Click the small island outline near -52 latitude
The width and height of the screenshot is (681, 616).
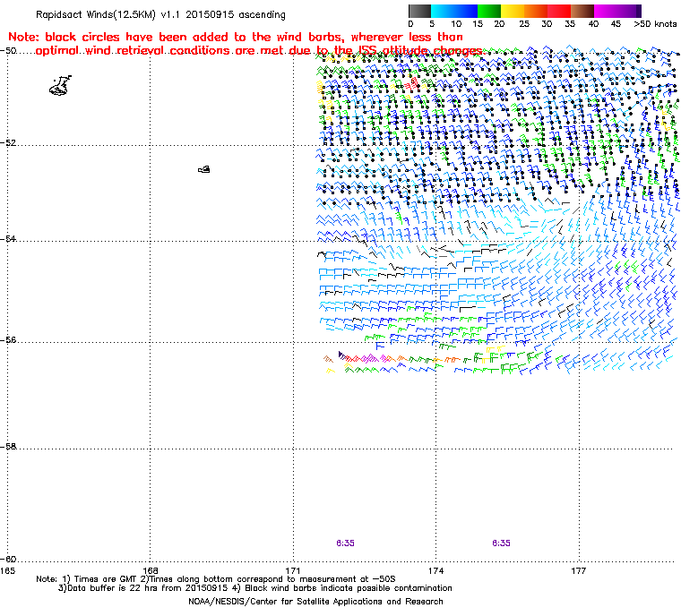tap(204, 169)
